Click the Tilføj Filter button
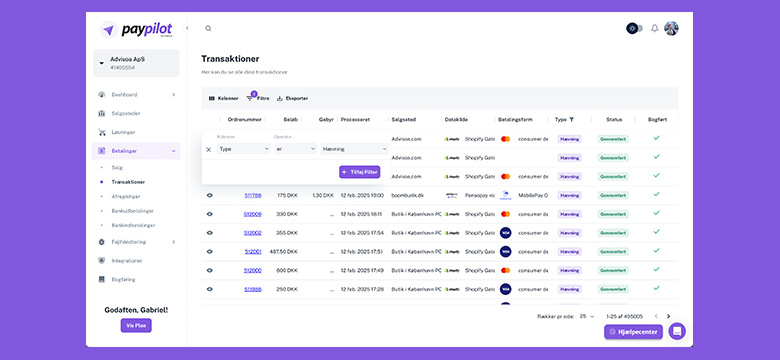Screen dimensions: 780x360 tap(360, 172)
